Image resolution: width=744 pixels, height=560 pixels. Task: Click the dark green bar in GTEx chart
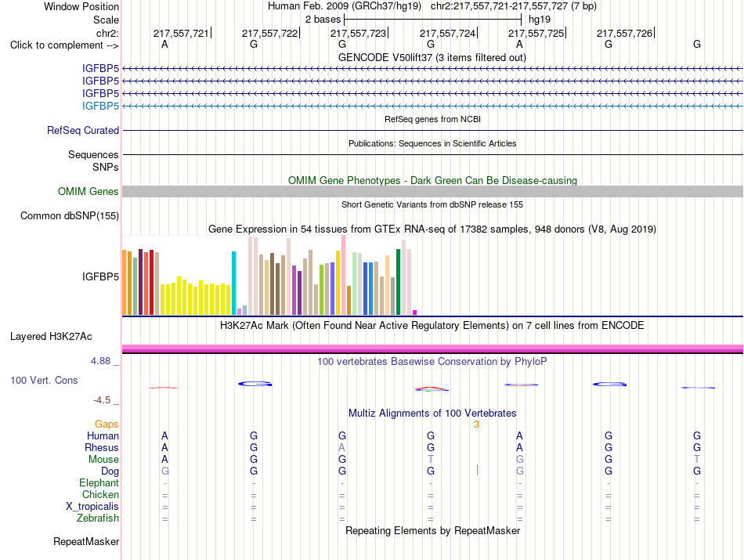click(398, 282)
